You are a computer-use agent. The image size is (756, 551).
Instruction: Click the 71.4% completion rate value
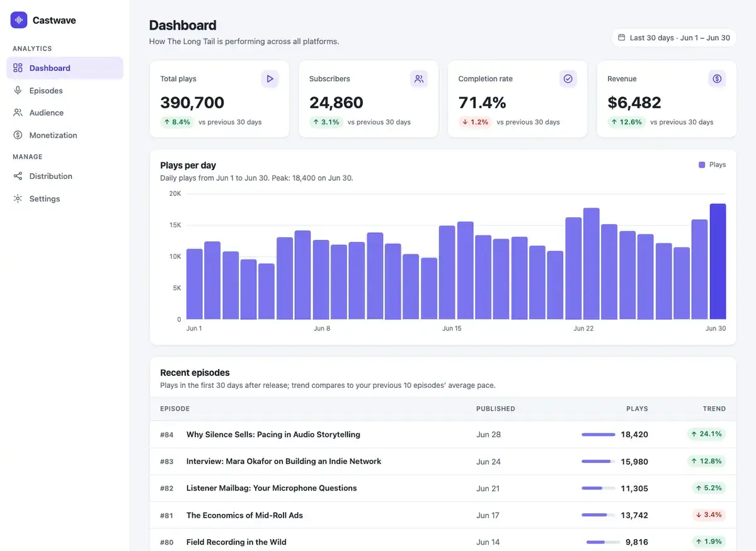point(482,102)
